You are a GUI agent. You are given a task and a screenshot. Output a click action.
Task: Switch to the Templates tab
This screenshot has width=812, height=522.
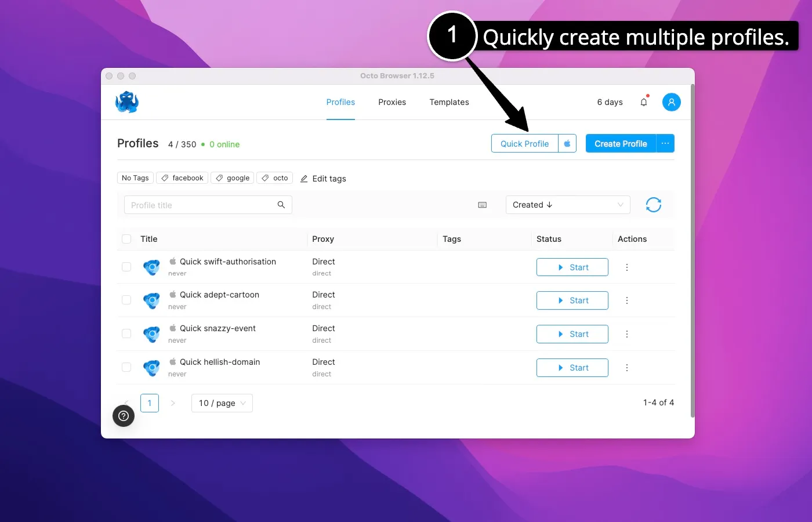pyautogui.click(x=449, y=102)
